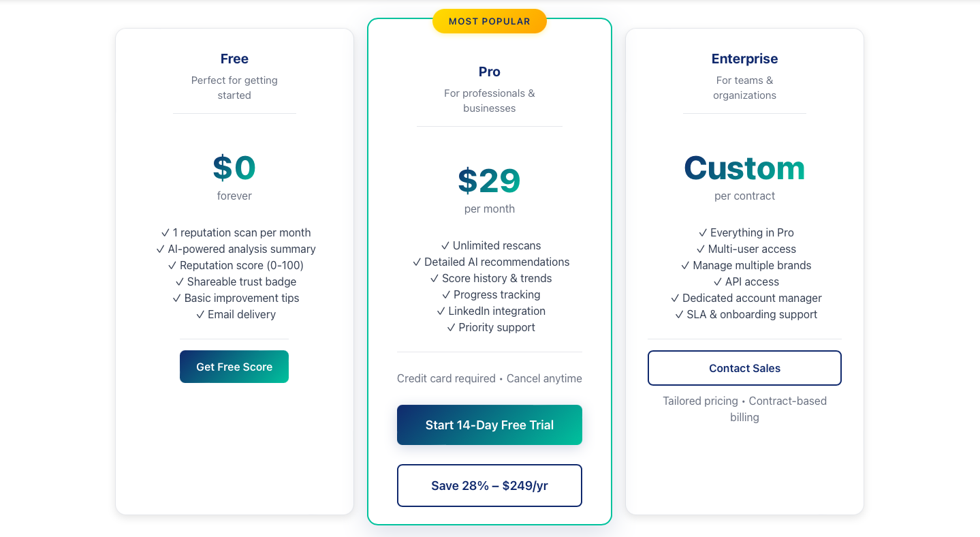This screenshot has height=537, width=980.
Task: Click the Dedicated account manager feature item
Action: (x=746, y=298)
